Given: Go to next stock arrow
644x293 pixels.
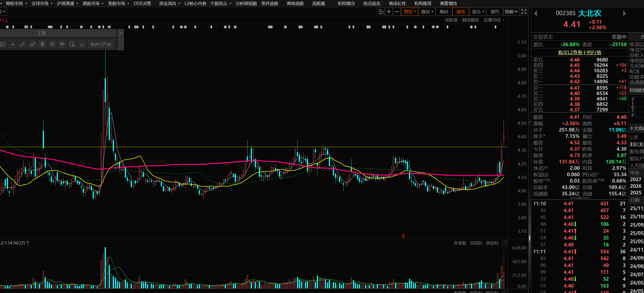Looking at the screenshot, I should click(624, 13).
